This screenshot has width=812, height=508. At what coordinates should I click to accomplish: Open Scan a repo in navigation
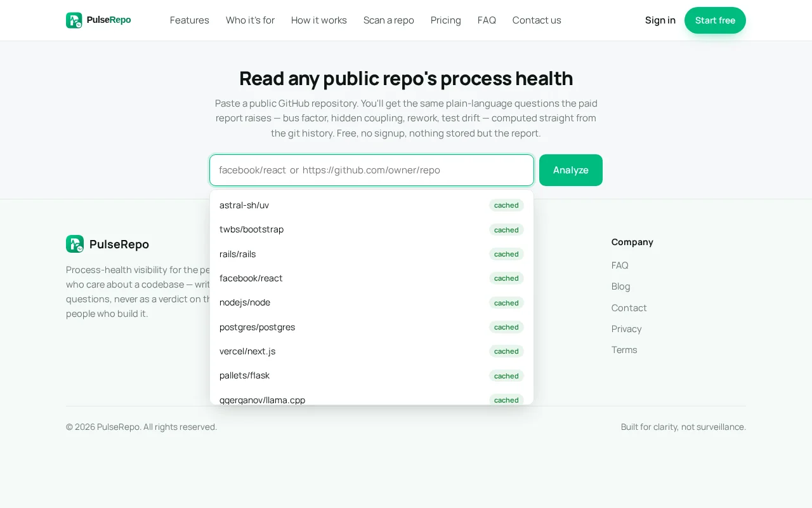(389, 20)
